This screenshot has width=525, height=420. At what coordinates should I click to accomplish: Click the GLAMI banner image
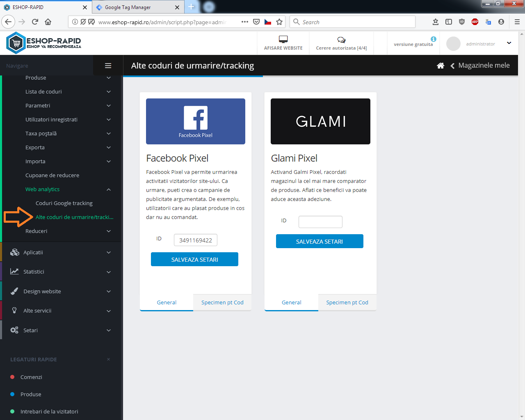click(x=320, y=121)
